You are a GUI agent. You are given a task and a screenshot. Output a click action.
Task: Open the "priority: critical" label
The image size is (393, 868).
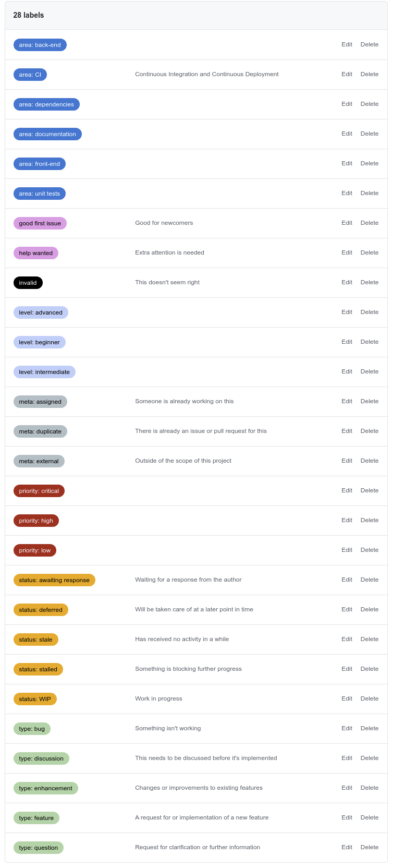click(x=39, y=491)
